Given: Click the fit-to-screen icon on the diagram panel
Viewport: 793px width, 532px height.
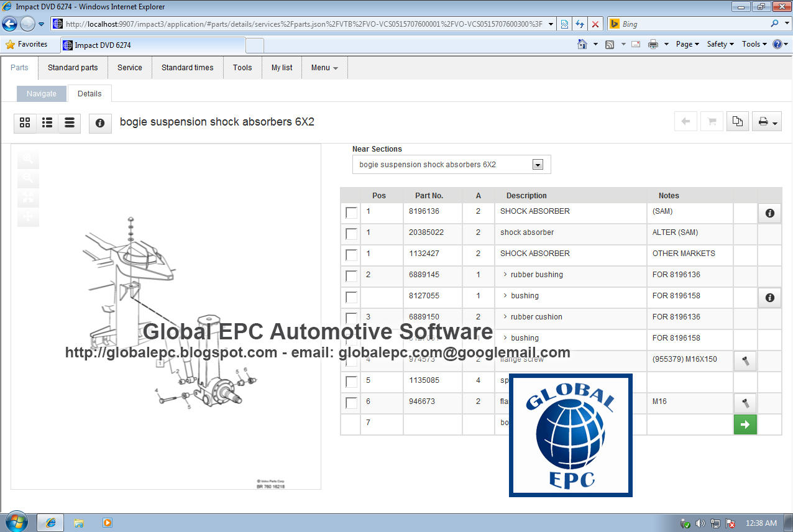Looking at the screenshot, I should click(x=27, y=198).
